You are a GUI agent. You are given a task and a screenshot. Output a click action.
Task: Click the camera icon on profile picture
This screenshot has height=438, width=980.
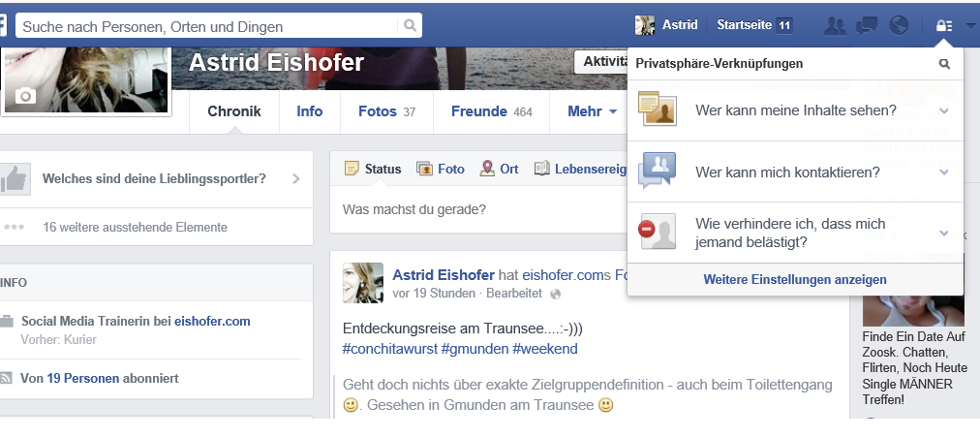coord(25,96)
